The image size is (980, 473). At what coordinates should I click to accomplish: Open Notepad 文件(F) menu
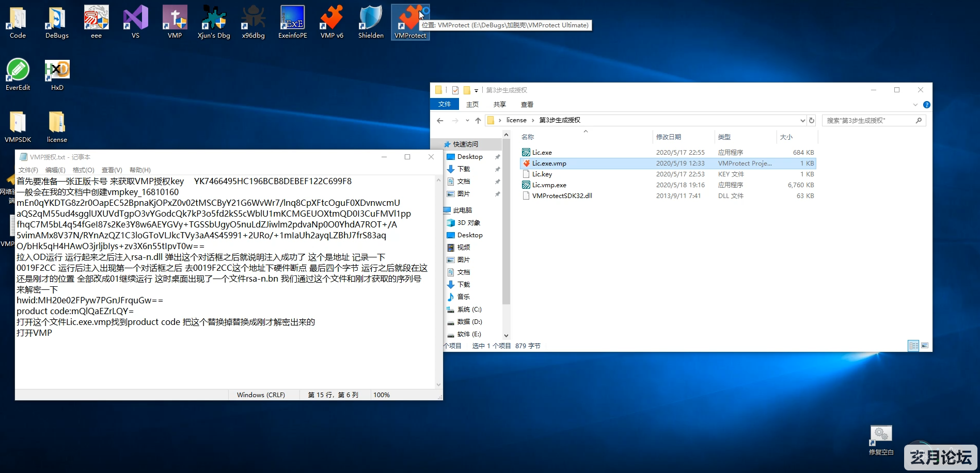(28, 170)
